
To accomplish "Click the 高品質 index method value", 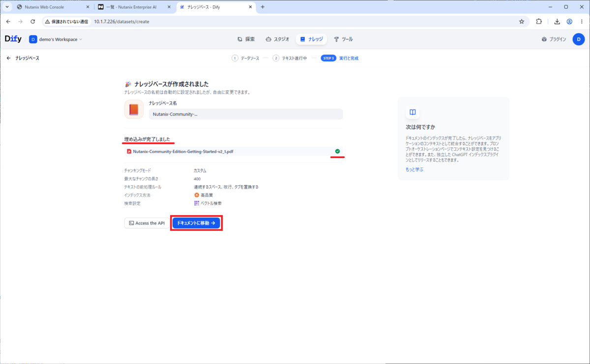I will [204, 195].
